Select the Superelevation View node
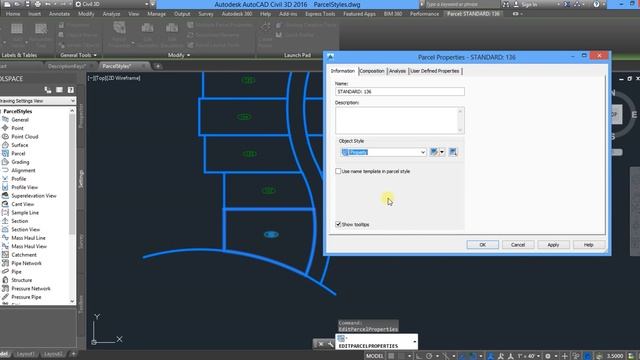 (x=33, y=196)
